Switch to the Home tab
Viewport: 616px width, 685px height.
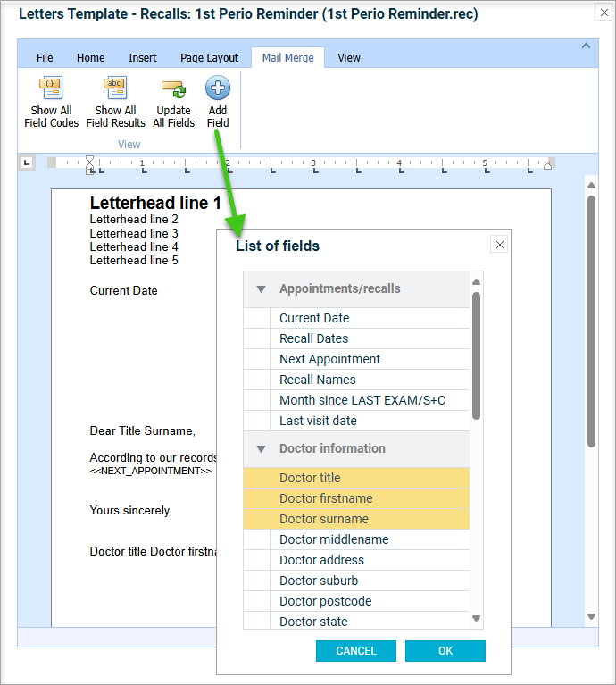tap(90, 58)
